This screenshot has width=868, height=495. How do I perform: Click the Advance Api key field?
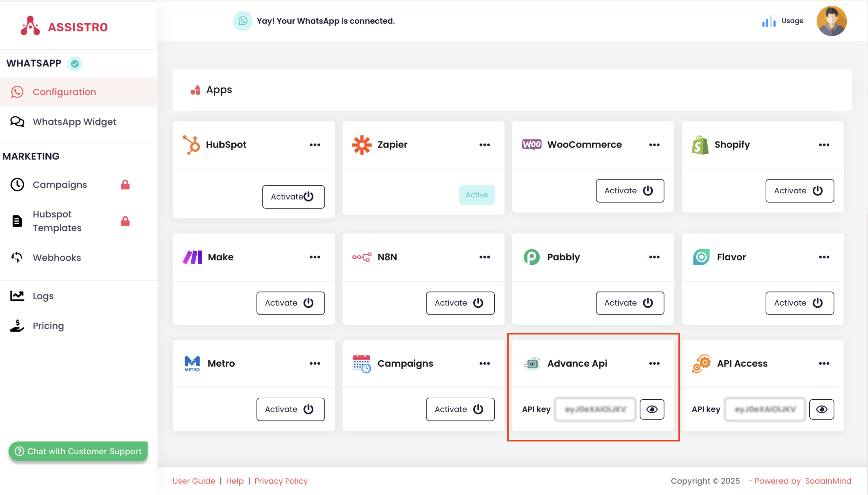[x=595, y=409]
